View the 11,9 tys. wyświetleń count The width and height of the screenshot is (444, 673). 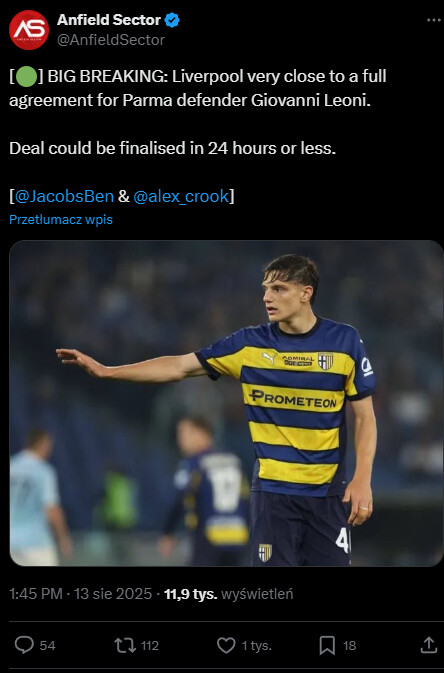pyautogui.click(x=228, y=594)
